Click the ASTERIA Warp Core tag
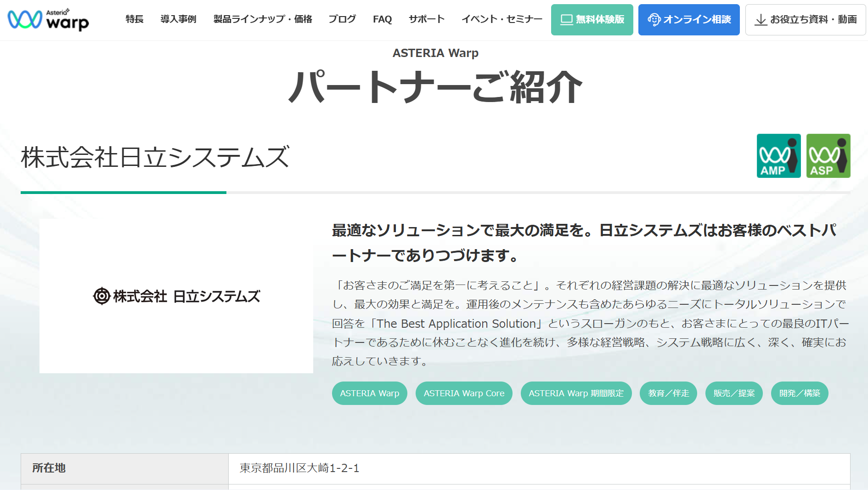868x490 pixels. pos(464,393)
